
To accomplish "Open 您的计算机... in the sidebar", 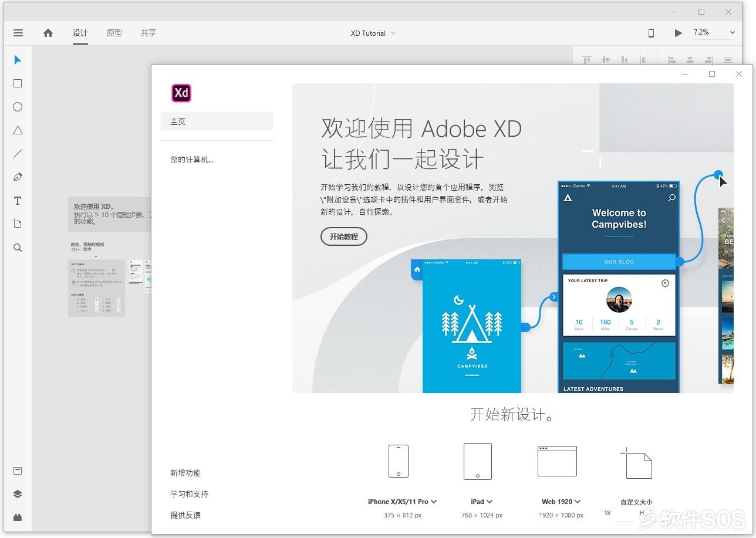I will [x=192, y=160].
